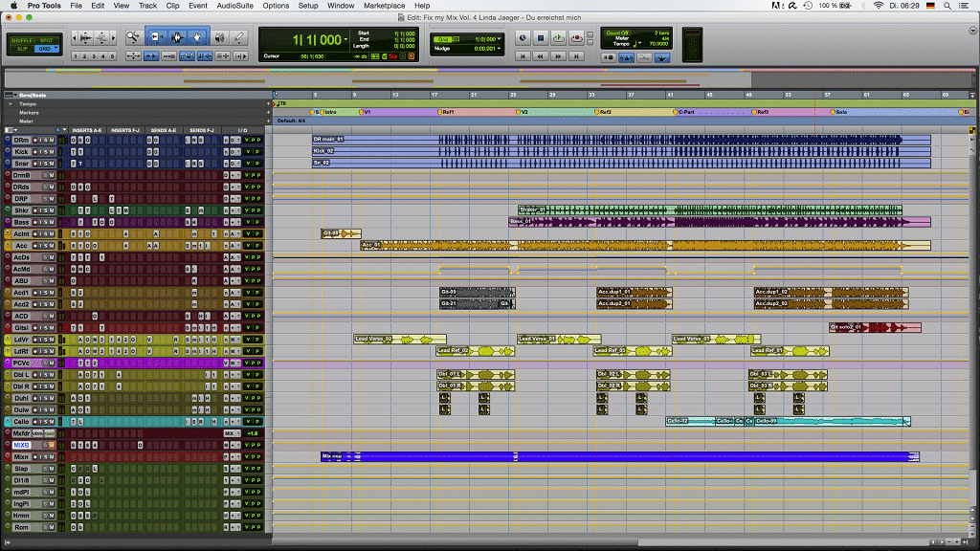Open the Clip menu
This screenshot has width=980, height=551.
click(x=172, y=6)
